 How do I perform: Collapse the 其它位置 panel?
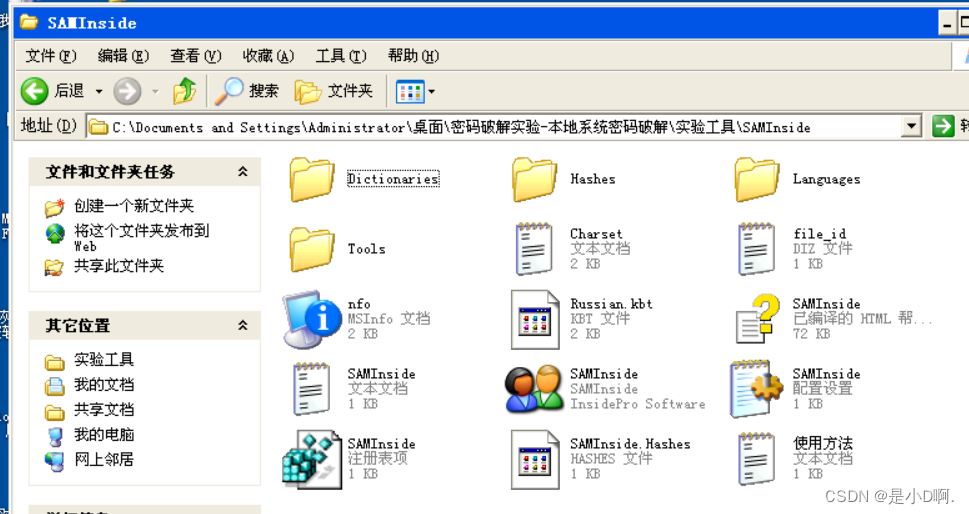(x=243, y=326)
